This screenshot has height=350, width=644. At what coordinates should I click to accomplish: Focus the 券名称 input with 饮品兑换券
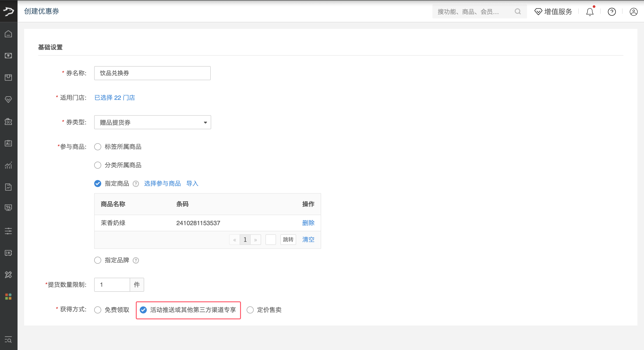[152, 73]
